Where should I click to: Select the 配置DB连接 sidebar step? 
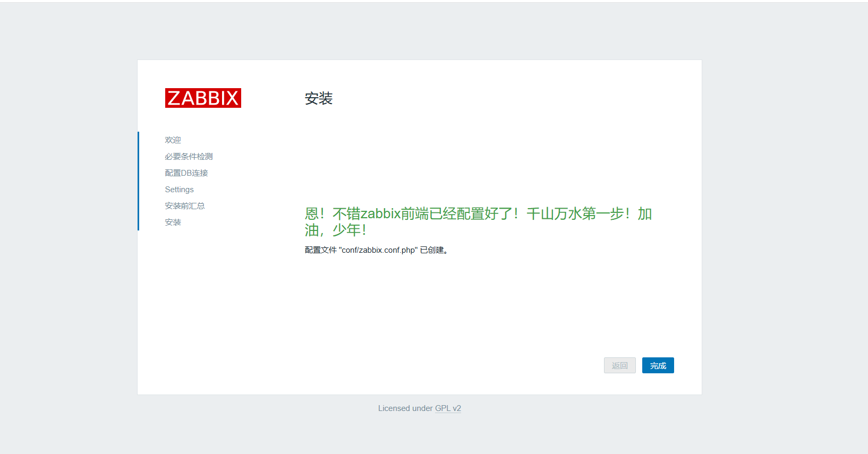point(186,173)
